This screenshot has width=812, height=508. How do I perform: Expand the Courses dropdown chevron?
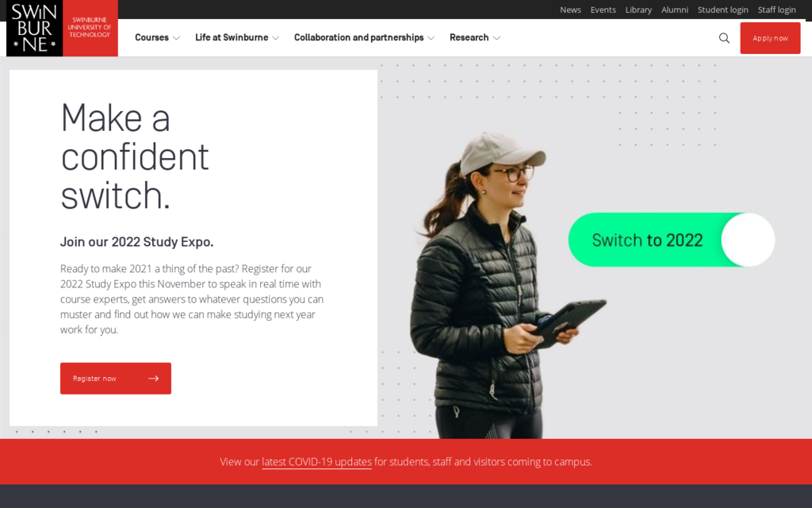coord(176,38)
